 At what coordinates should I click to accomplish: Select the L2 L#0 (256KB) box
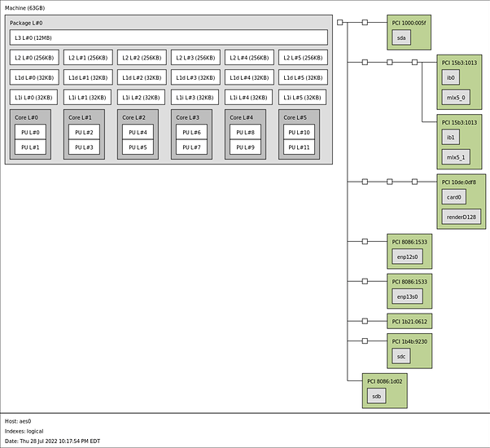click(34, 58)
